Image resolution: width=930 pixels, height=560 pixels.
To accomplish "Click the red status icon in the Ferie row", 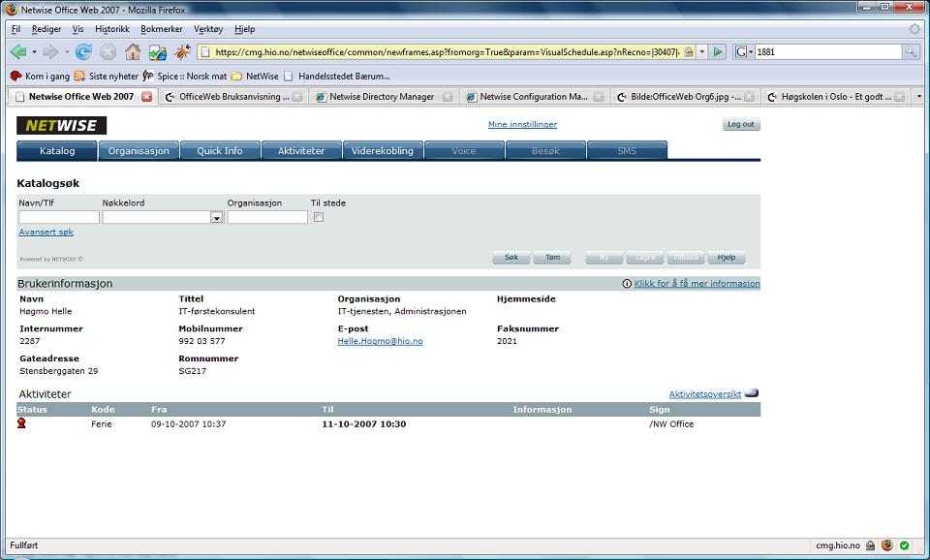I will (x=22, y=423).
